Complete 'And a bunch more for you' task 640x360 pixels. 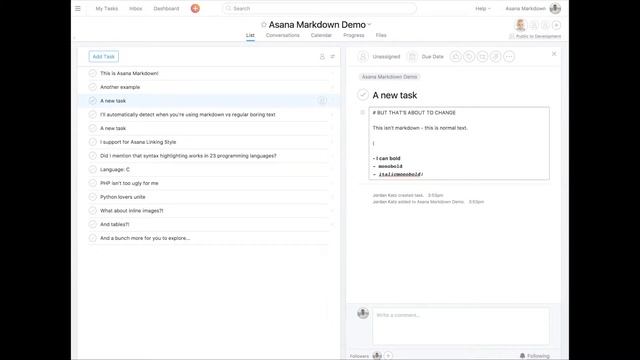(x=93, y=238)
